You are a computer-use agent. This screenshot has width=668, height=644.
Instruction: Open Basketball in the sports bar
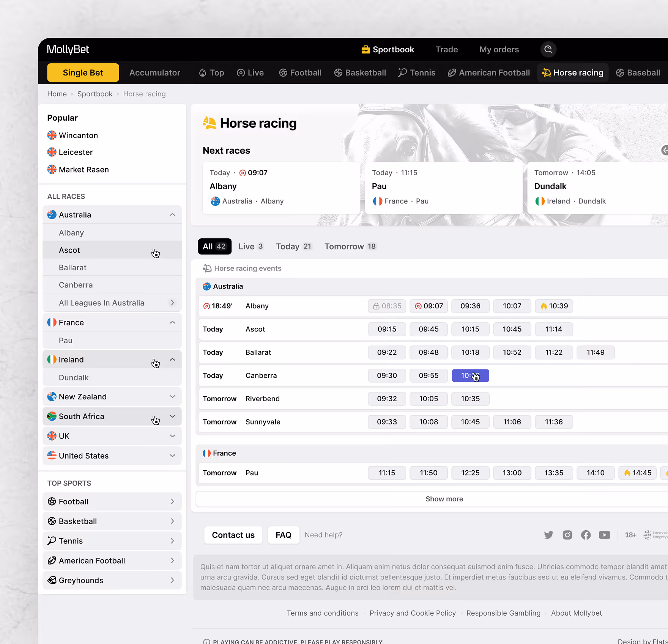360,72
